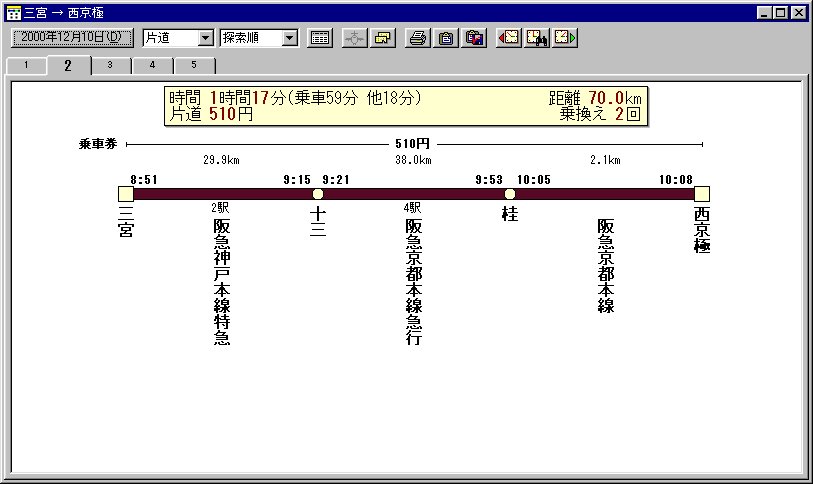
Task: Click the 10:08 arrival time
Action: [x=676, y=180]
